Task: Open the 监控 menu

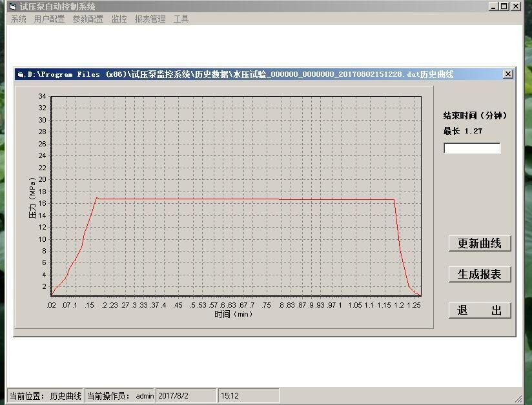Action: click(119, 19)
